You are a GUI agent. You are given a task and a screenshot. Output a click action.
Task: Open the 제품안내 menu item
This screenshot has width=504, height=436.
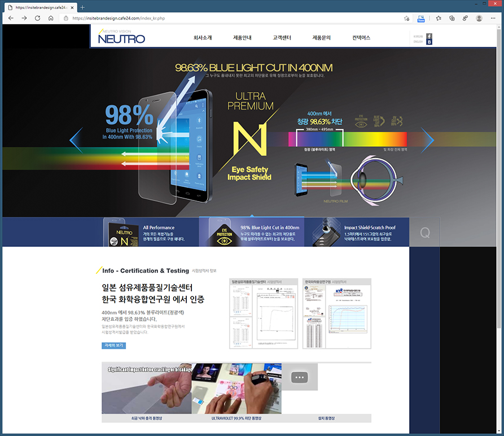[242, 38]
